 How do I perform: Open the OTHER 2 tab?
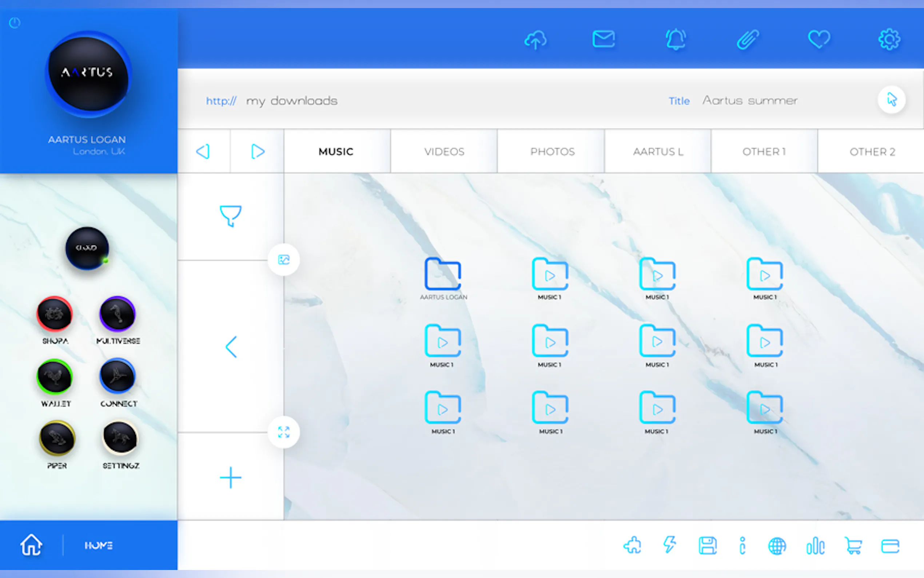(x=872, y=151)
